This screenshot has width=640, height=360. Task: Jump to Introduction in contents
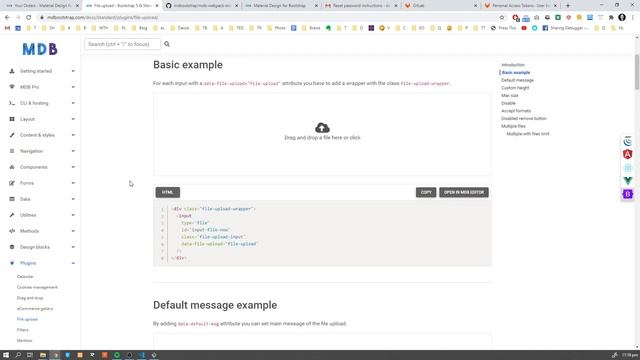[513, 65]
